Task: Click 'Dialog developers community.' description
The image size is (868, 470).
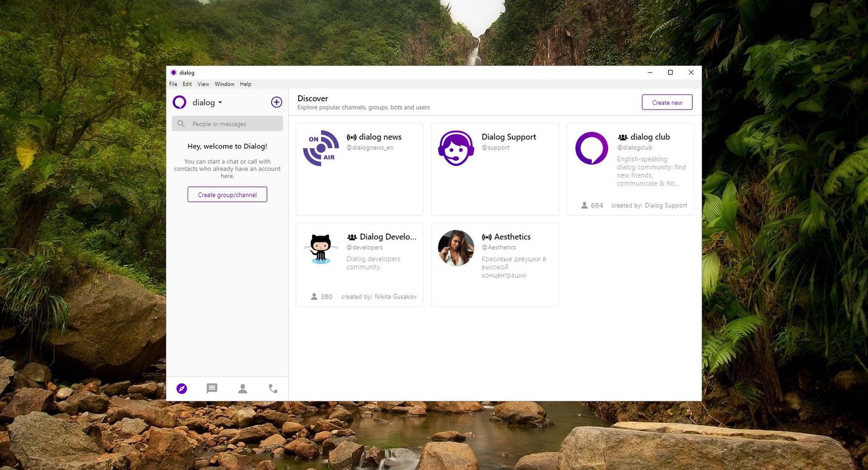Action: click(x=373, y=263)
